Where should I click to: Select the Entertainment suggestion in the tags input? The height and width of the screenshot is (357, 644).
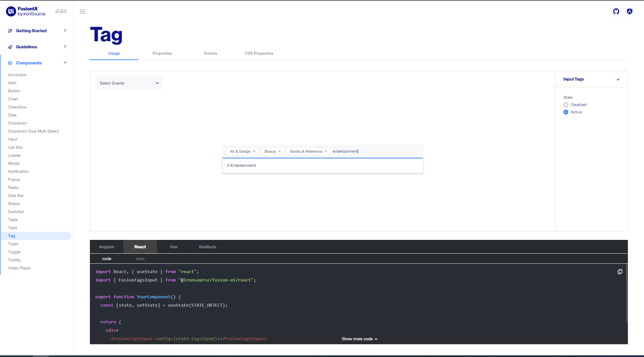click(241, 165)
